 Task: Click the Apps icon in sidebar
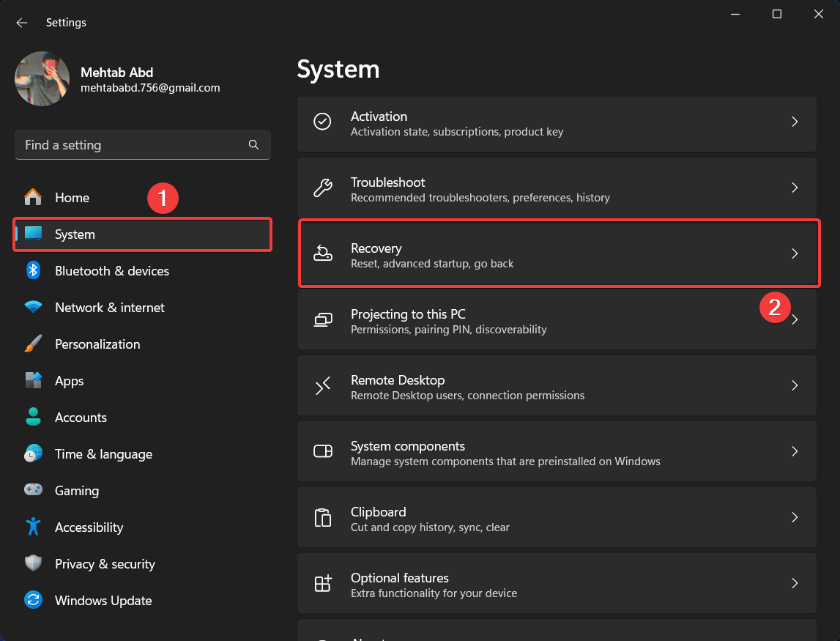33,380
